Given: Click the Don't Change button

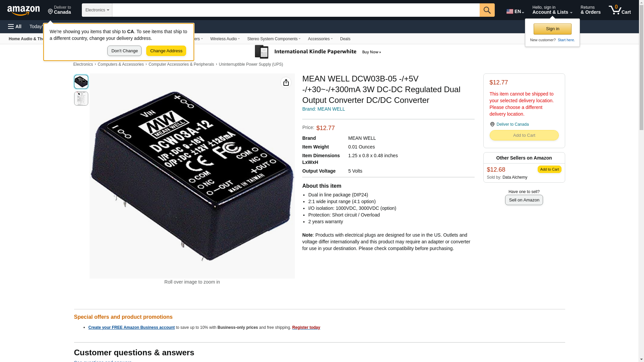Looking at the screenshot, I should click(124, 51).
